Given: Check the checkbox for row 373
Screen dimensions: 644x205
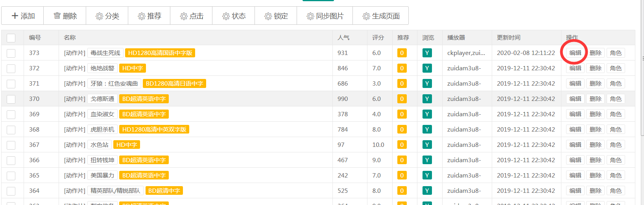Looking at the screenshot, I should click(11, 53).
